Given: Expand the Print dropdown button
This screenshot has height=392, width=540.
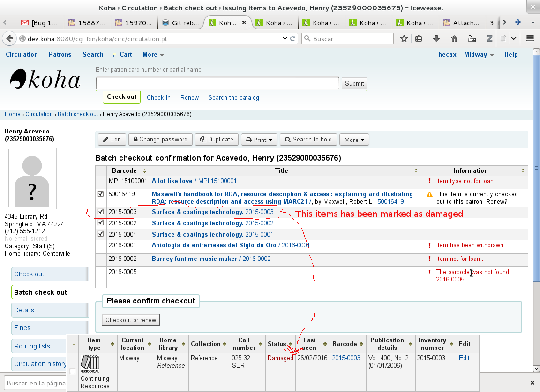Looking at the screenshot, I should click(259, 140).
